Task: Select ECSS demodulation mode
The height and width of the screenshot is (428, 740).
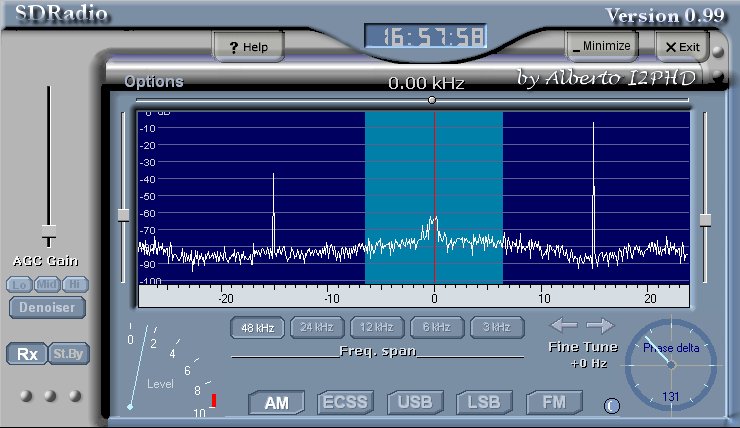Action: tap(345, 403)
